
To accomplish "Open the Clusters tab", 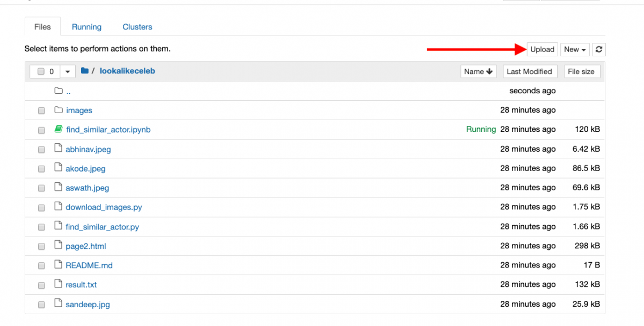I will coord(137,27).
